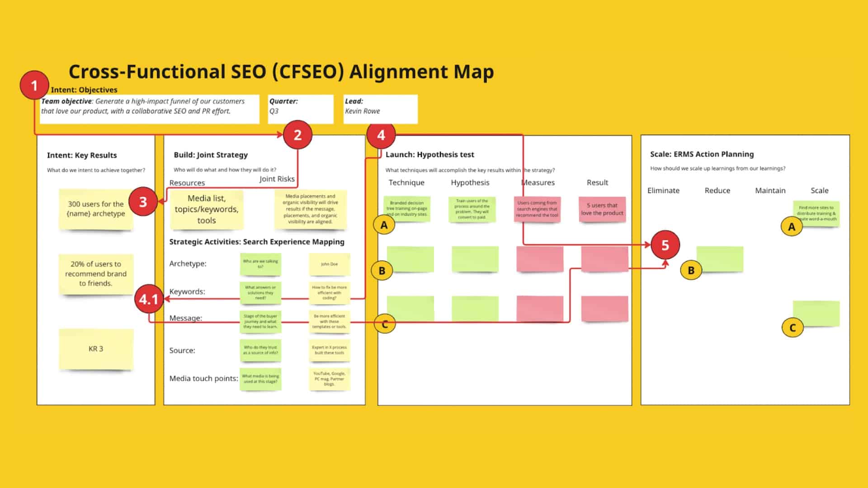This screenshot has width=868, height=488.
Task: Click the Lead Kevin Rowe field
Action: point(380,109)
